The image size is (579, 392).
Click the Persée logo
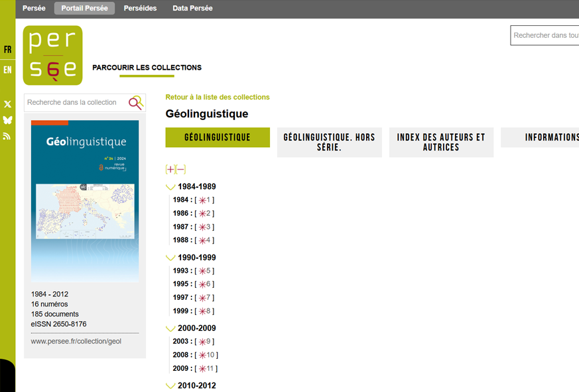(x=52, y=55)
